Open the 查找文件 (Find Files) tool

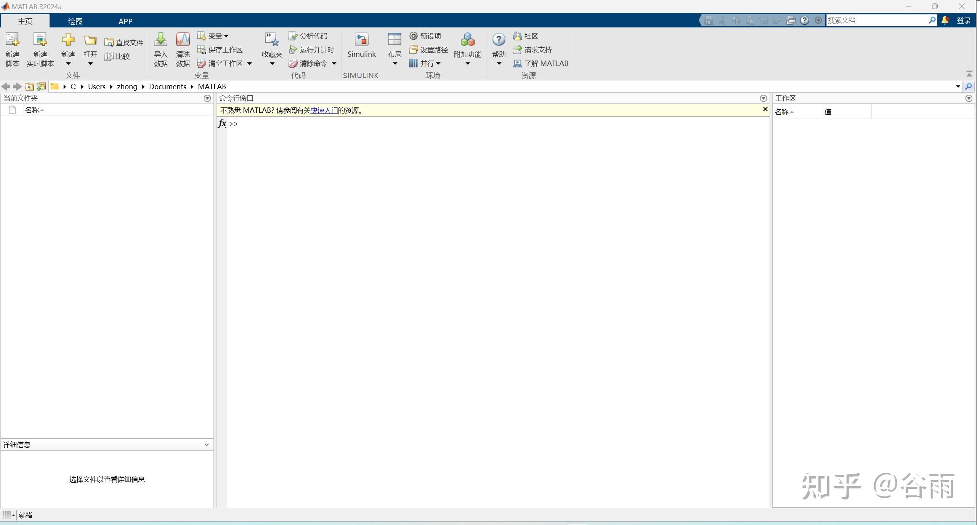coord(124,42)
